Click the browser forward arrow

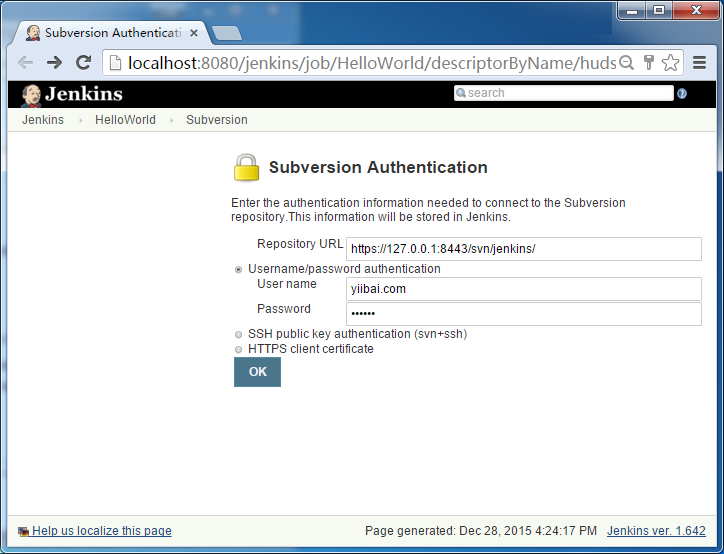pos(54,62)
